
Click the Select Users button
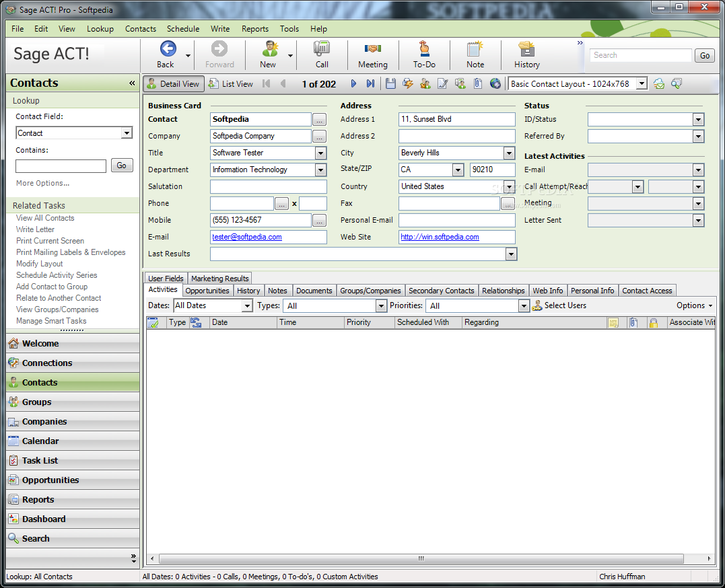(x=559, y=305)
